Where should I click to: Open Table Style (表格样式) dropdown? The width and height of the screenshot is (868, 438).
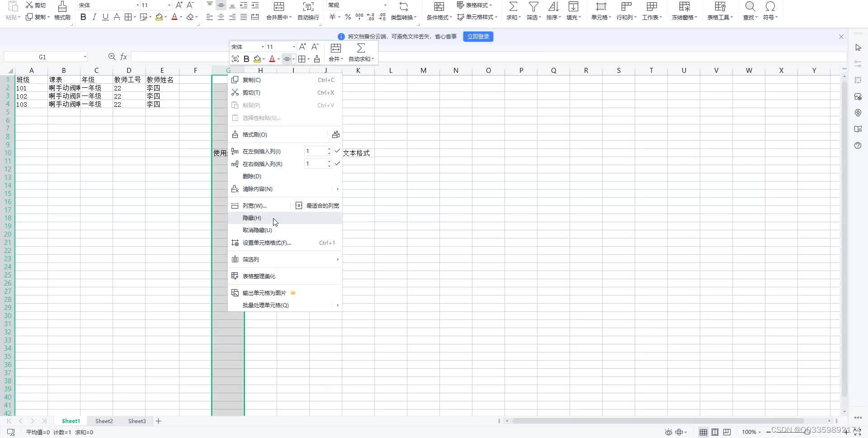[474, 5]
